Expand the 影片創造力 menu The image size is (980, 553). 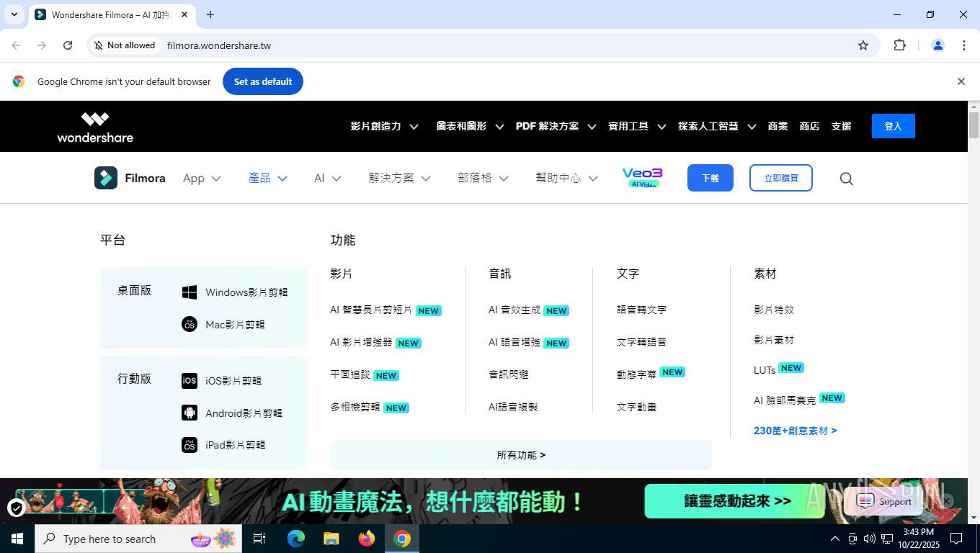coord(384,126)
